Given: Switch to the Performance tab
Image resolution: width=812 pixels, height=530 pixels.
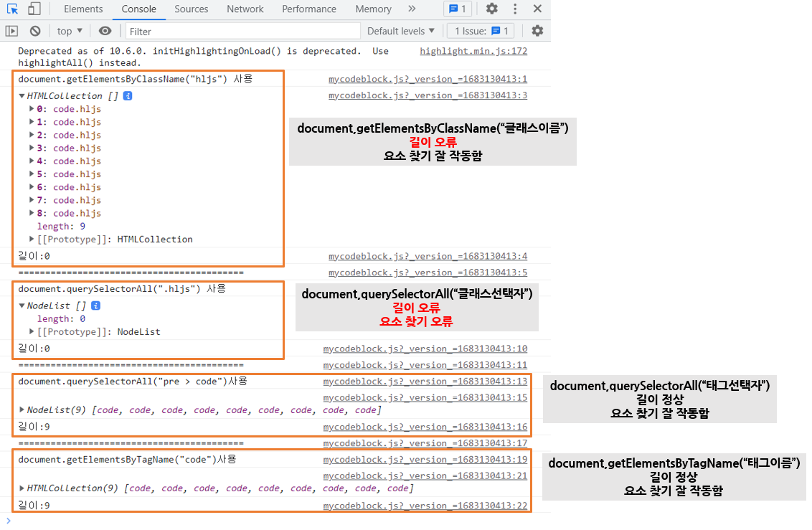Looking at the screenshot, I should pos(309,9).
